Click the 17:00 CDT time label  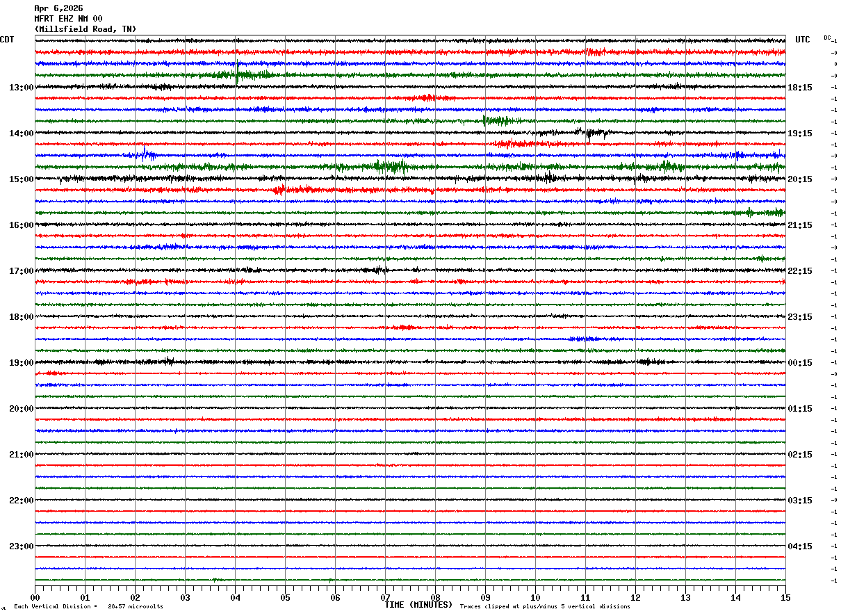click(22, 270)
